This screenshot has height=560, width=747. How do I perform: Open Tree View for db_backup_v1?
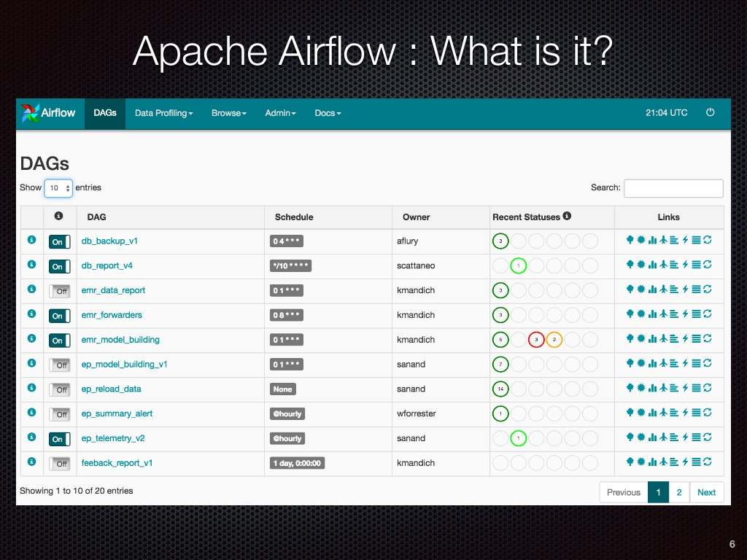click(x=630, y=240)
